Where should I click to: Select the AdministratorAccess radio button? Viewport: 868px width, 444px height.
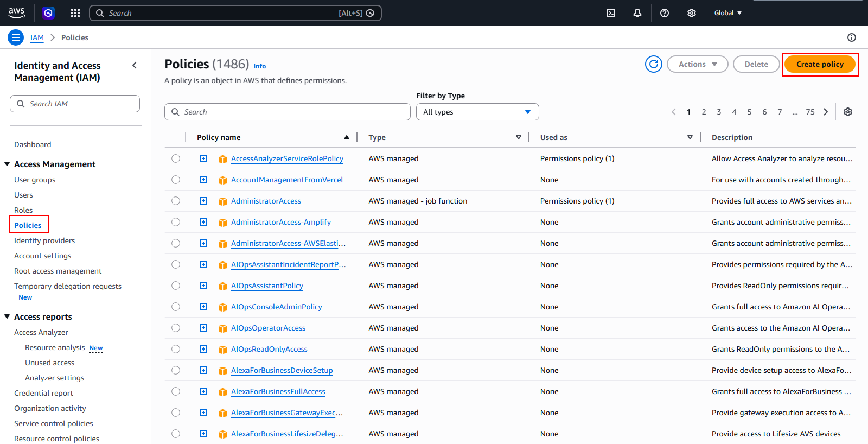(176, 201)
